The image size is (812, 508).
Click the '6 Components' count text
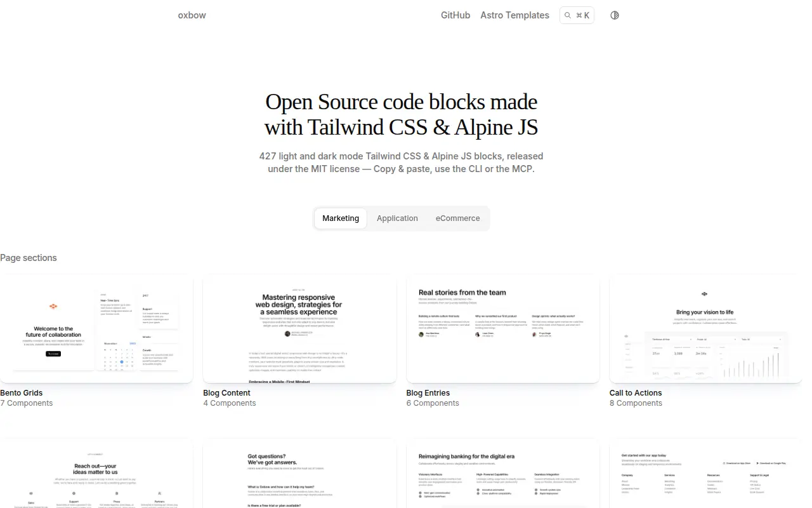pyautogui.click(x=433, y=403)
